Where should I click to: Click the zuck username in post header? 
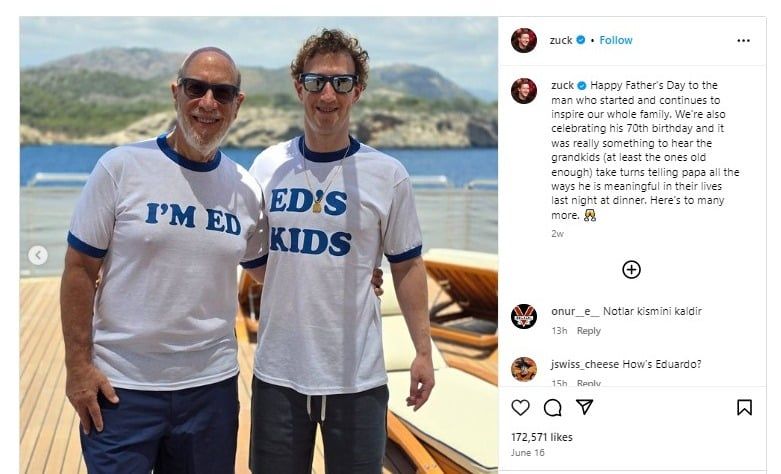[x=561, y=41]
